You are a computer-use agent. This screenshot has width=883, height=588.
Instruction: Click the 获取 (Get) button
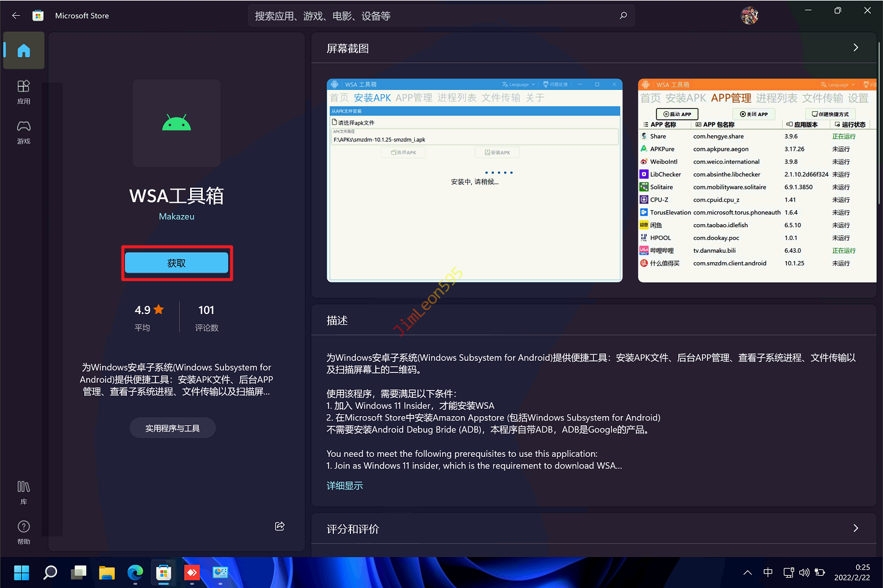(x=177, y=263)
